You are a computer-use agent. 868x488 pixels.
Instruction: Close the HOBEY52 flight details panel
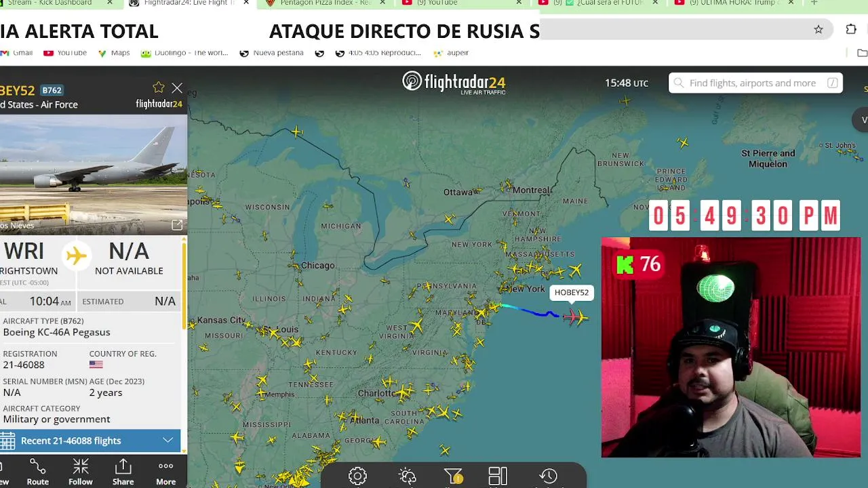click(x=177, y=88)
